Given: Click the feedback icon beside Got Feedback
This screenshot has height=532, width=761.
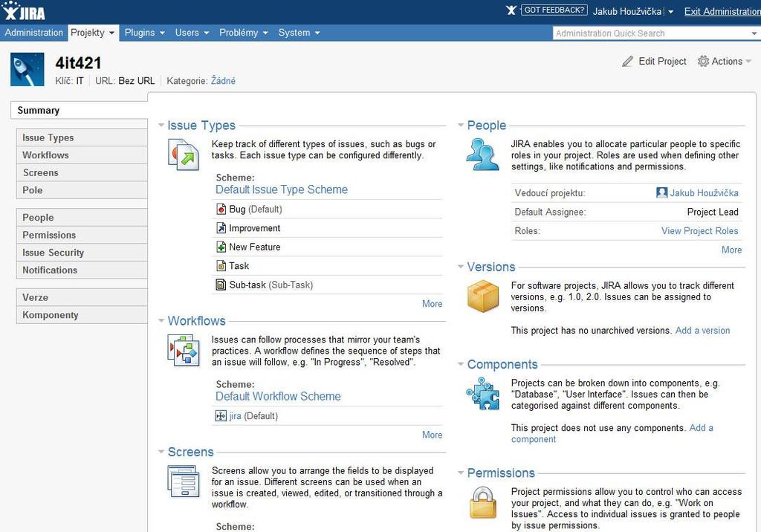Looking at the screenshot, I should coord(511,10).
